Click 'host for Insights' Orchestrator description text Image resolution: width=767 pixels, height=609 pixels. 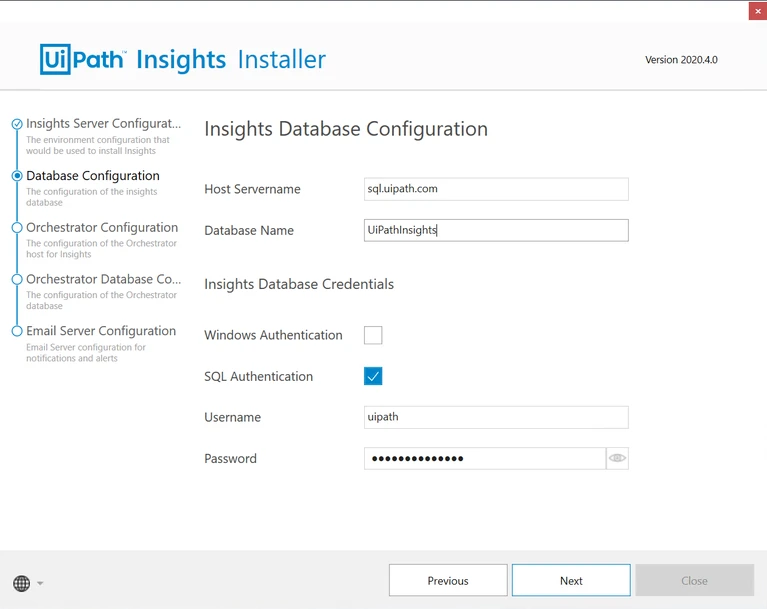point(59,254)
